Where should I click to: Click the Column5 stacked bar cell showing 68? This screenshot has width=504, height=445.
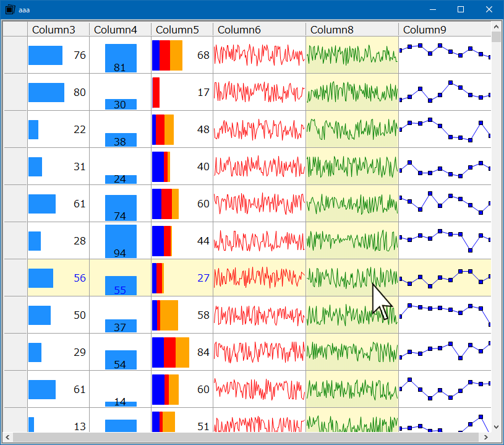coord(182,55)
